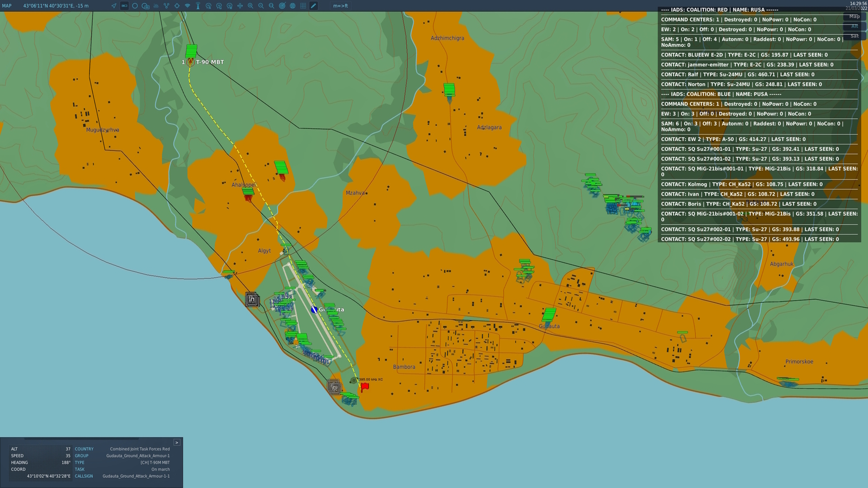Image resolution: width=868 pixels, height=488 pixels.
Task: Click the helipad icon west of the airfield
Action: coord(252,299)
